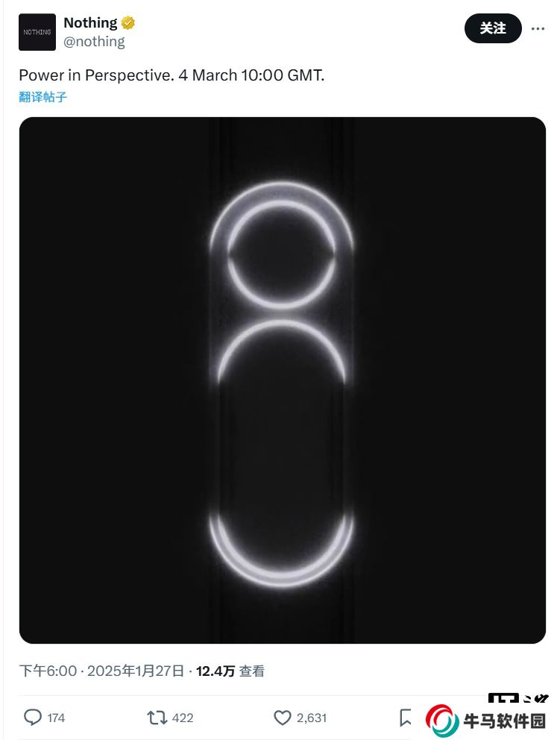This screenshot has width=560, height=740.
Task: Open the Nothing profile avatar
Action: tap(37, 32)
